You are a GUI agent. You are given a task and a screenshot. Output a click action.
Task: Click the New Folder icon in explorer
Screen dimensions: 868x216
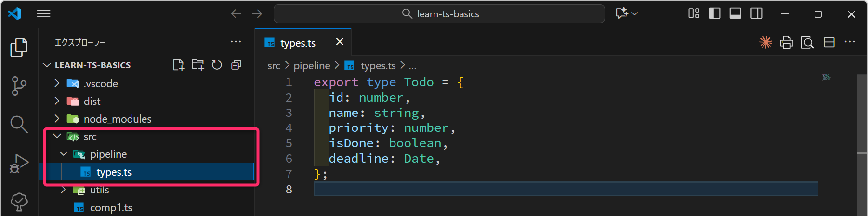tap(197, 65)
